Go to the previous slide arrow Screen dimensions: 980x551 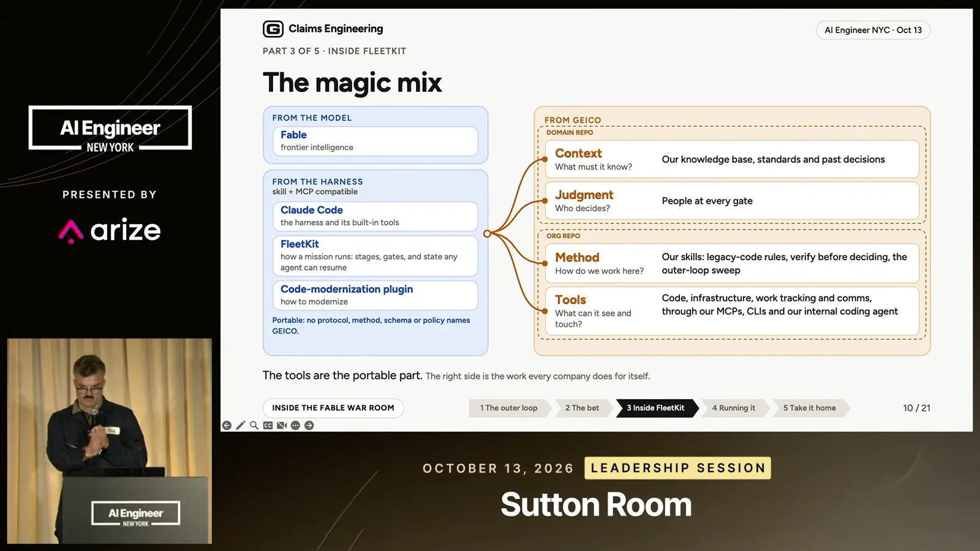click(x=227, y=425)
